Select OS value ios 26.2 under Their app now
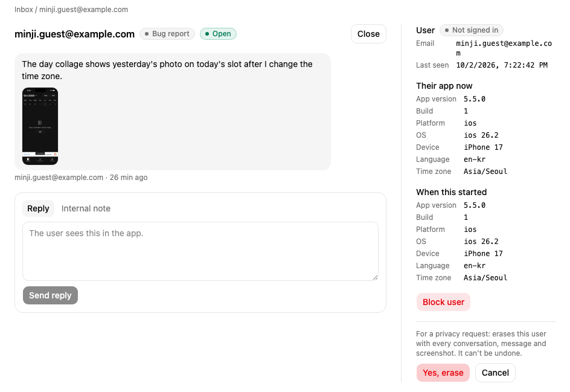This screenshot has width=570, height=392. 481,135
